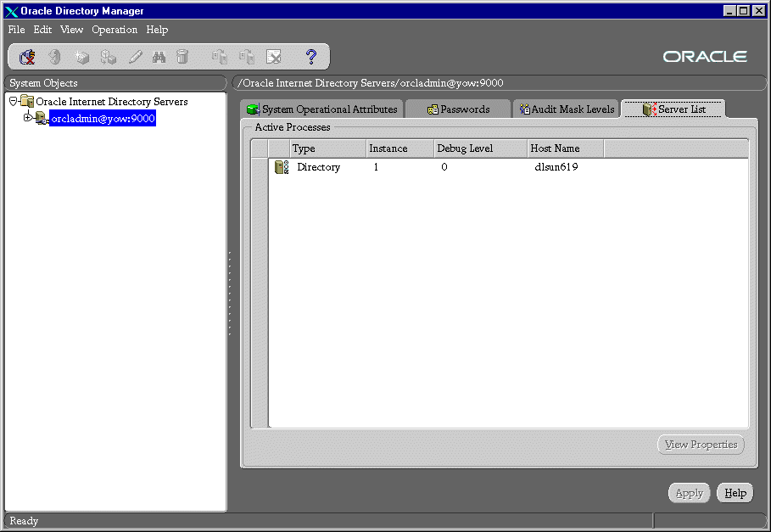This screenshot has height=532, width=771.
Task: Switch to System Operational Attributes tab
Action: [321, 109]
